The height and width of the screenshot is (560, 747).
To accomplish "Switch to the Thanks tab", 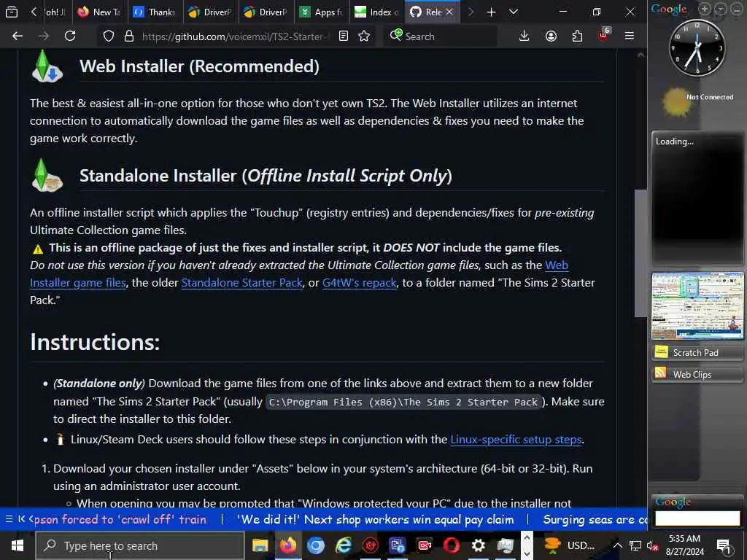I will (154, 12).
